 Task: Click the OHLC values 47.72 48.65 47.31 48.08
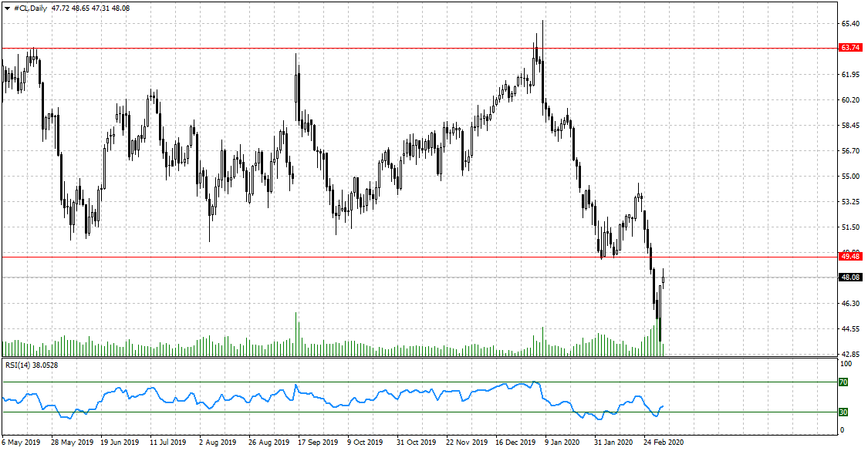90,8
